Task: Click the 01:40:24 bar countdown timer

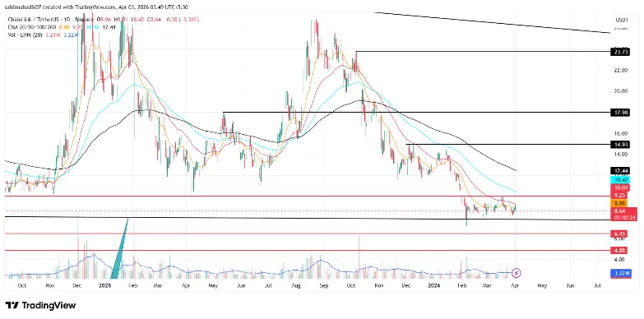Action: [624, 218]
